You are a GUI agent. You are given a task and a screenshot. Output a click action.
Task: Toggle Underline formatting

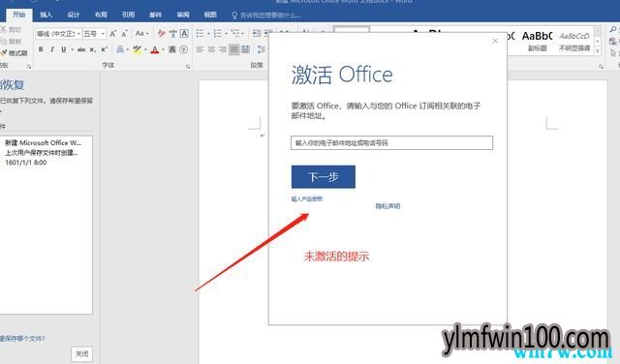pos(64,49)
